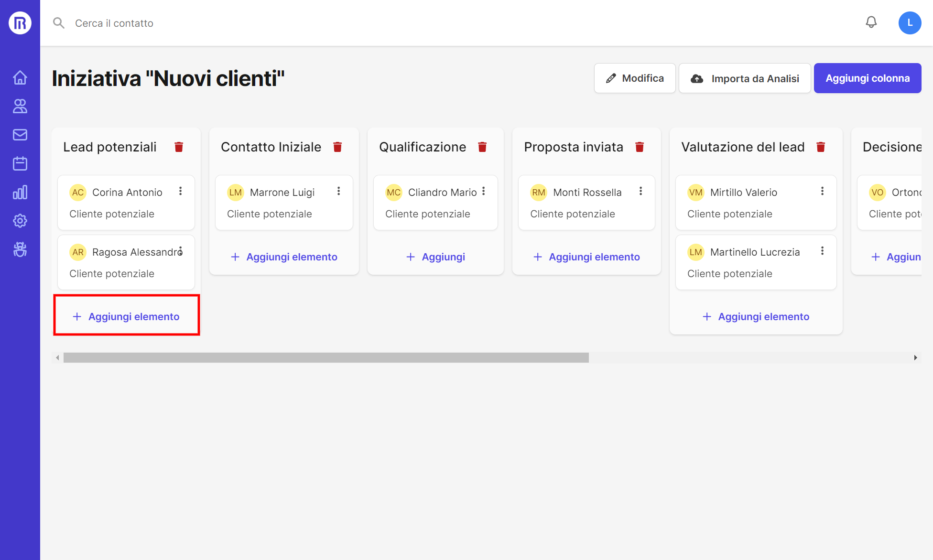Screen dimensions: 933x560
Task: Open options menu for Martinello Lucrezia card
Action: pyautogui.click(x=822, y=251)
